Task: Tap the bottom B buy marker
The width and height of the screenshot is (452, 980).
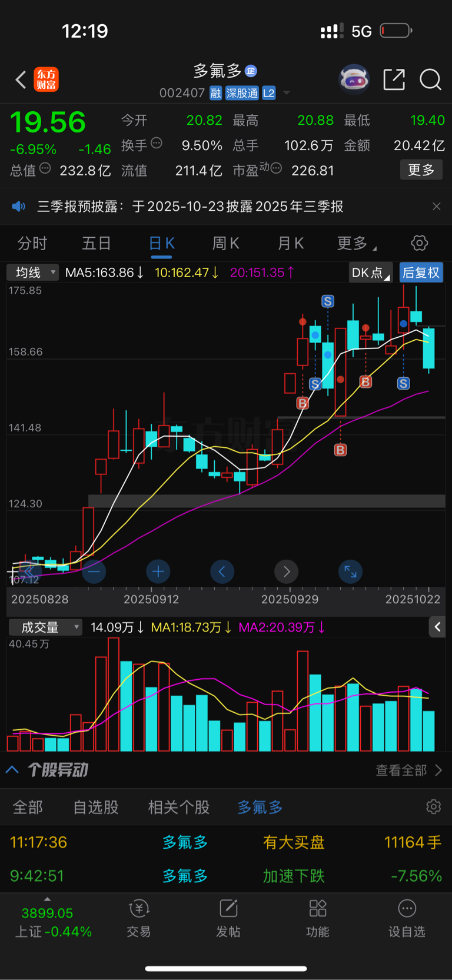Action: pyautogui.click(x=340, y=450)
